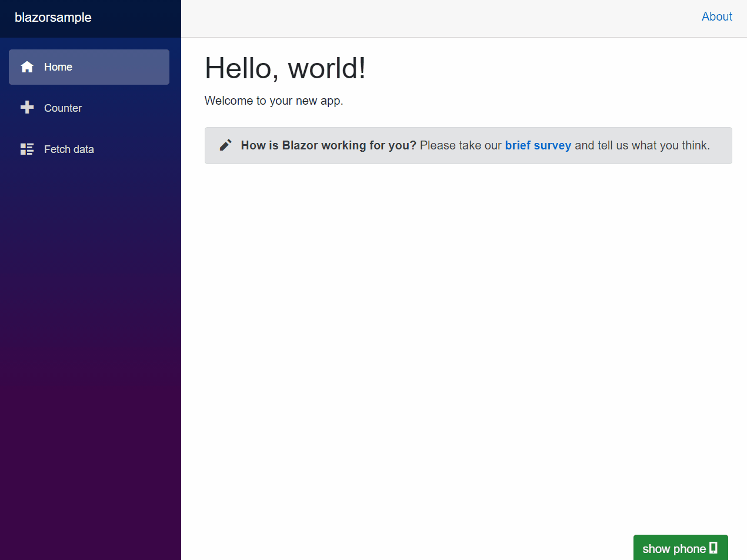Viewport: 747px width, 560px height.
Task: Click the survey alert box
Action: pos(468,145)
